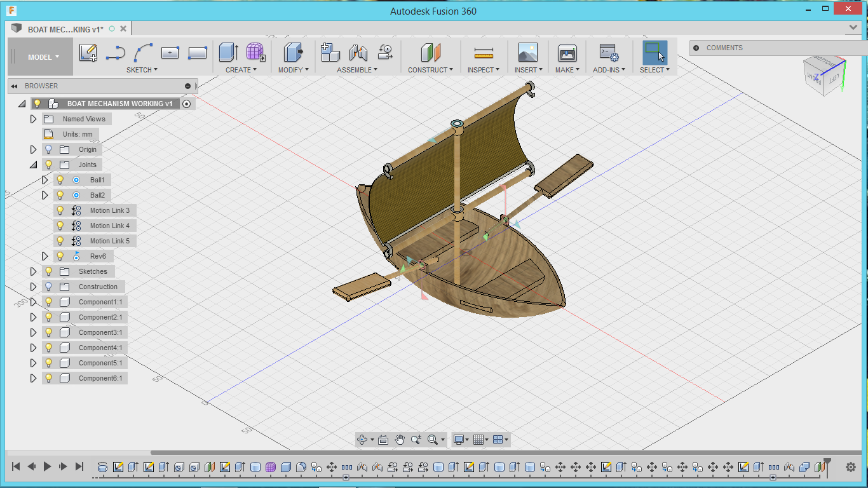Open the MODEL workspace dropdown
The width and height of the screenshot is (868, 488).
tap(43, 57)
